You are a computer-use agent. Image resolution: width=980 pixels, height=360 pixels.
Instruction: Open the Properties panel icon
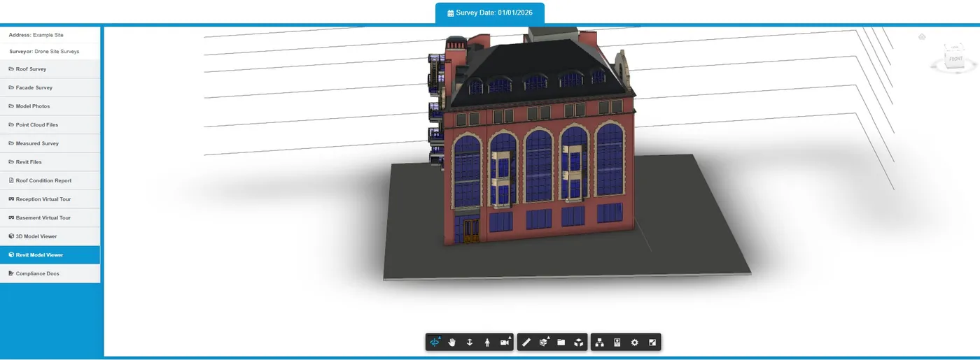pyautogui.click(x=617, y=342)
